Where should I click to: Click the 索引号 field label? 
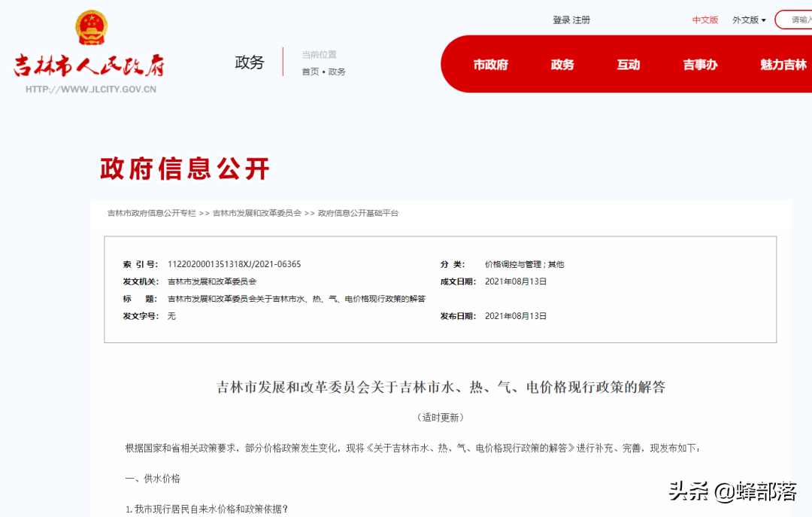coord(141,264)
